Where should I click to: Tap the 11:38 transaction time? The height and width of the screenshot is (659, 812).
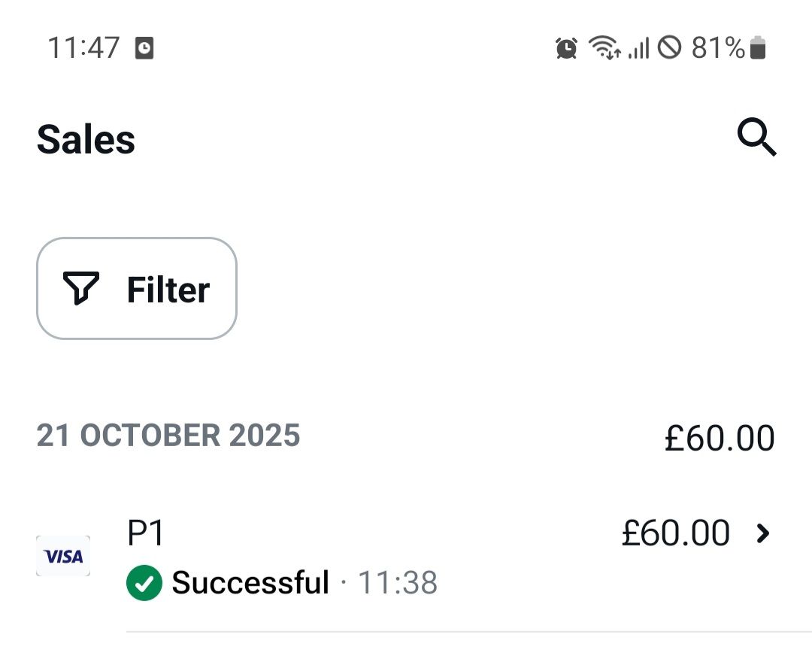[398, 582]
